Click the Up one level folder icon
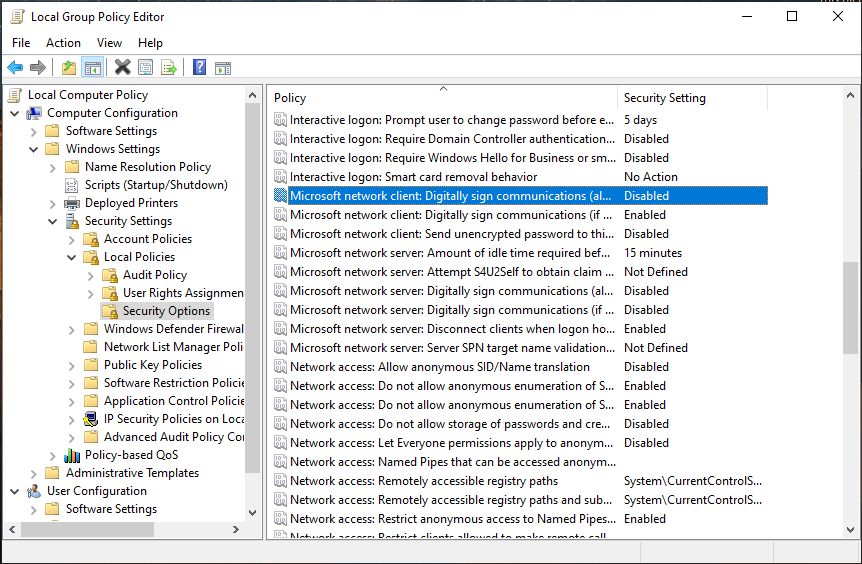The image size is (862, 564). pyautogui.click(x=69, y=68)
